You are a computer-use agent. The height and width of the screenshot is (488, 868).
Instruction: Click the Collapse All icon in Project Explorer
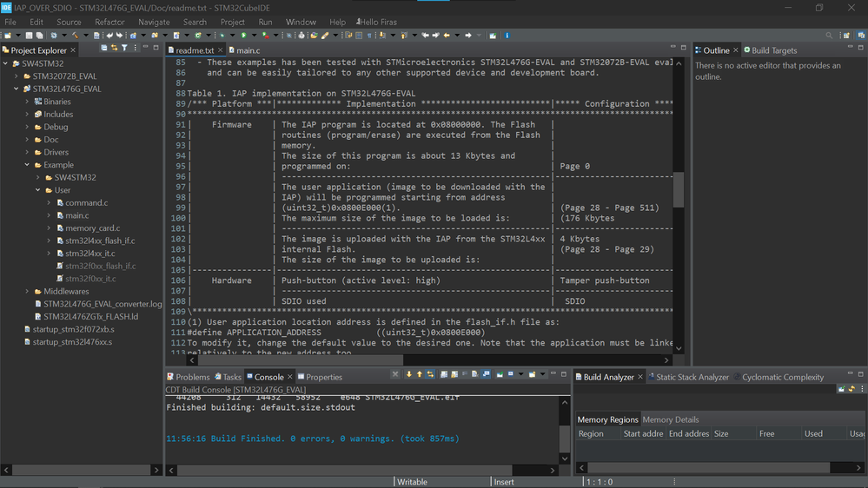(x=103, y=48)
